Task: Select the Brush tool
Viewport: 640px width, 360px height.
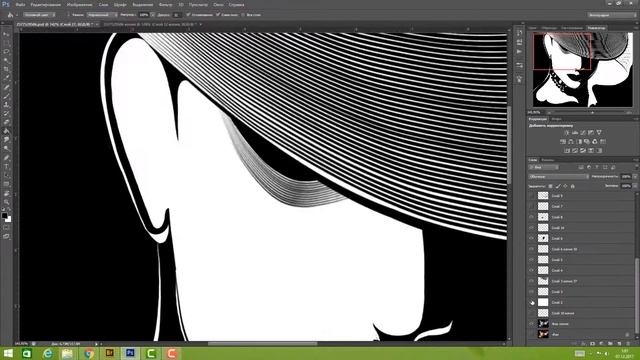Action: coord(6,96)
